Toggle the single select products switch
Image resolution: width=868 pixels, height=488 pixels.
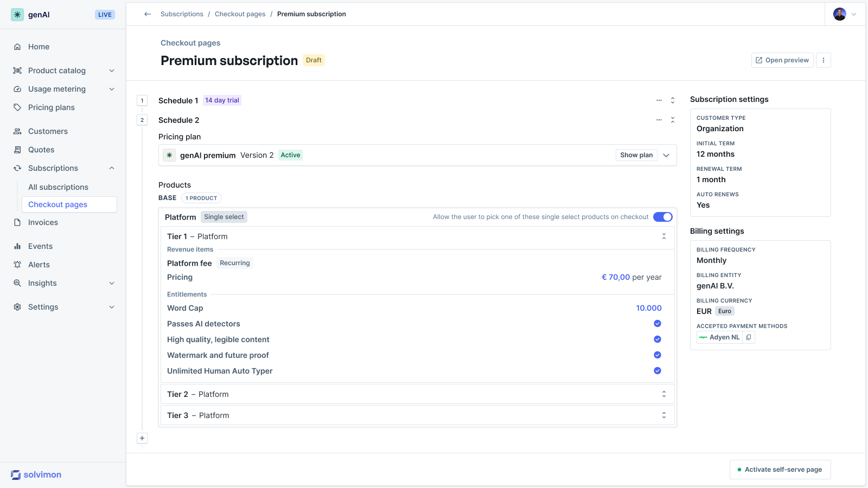[663, 217]
